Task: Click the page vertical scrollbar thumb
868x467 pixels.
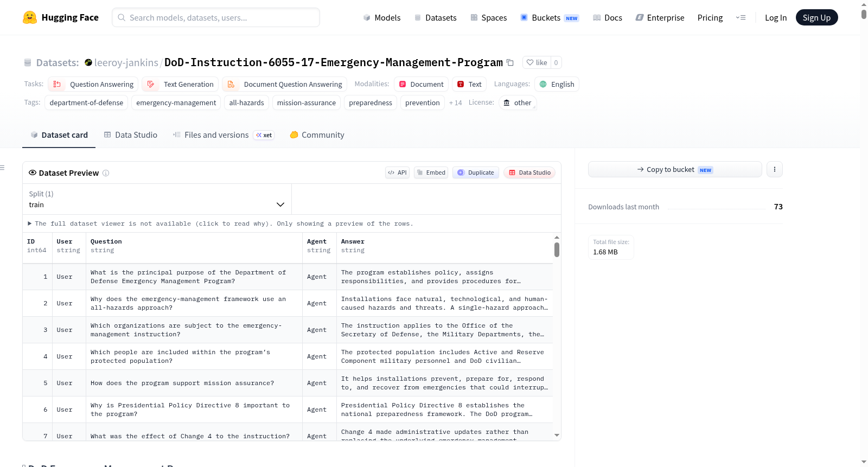Action: click(x=864, y=14)
